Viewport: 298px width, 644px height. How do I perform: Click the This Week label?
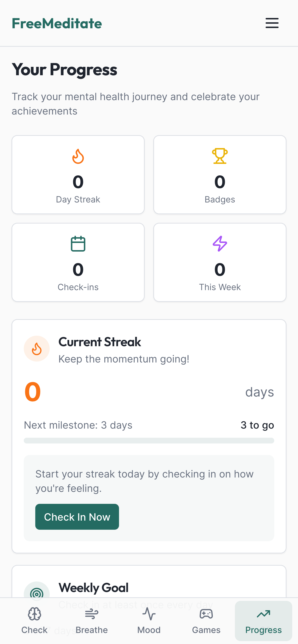(220, 287)
